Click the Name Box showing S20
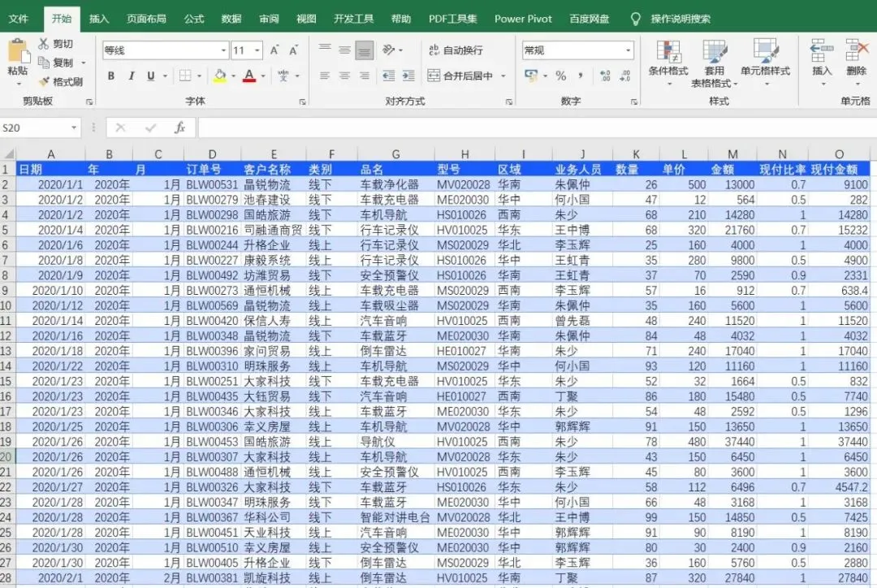 (35, 128)
